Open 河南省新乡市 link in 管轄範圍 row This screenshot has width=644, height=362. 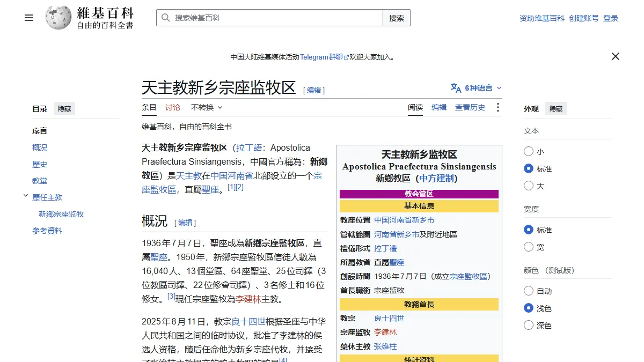pyautogui.click(x=397, y=234)
